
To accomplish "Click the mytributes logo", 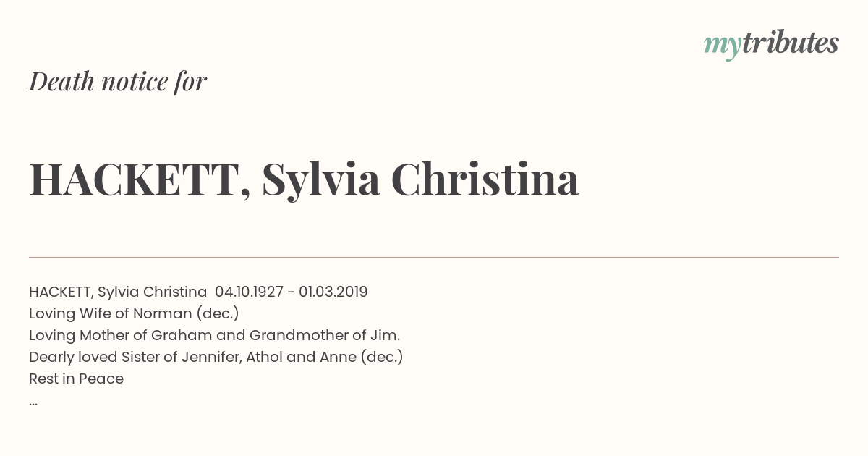I will click(771, 44).
